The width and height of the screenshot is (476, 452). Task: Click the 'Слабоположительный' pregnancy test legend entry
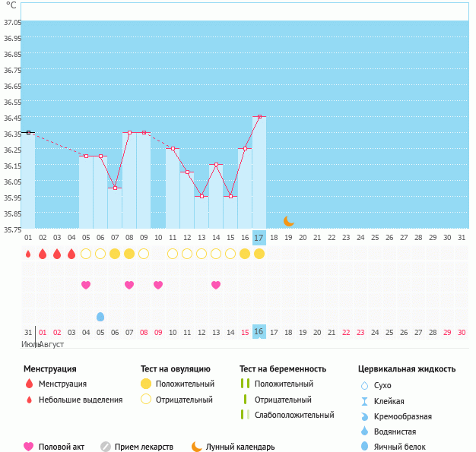[294, 415]
